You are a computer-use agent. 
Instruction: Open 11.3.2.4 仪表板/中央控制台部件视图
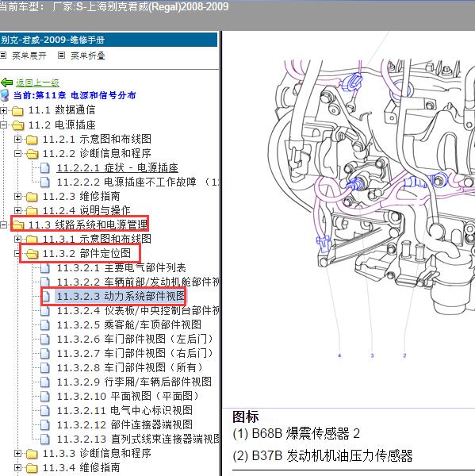point(138,310)
